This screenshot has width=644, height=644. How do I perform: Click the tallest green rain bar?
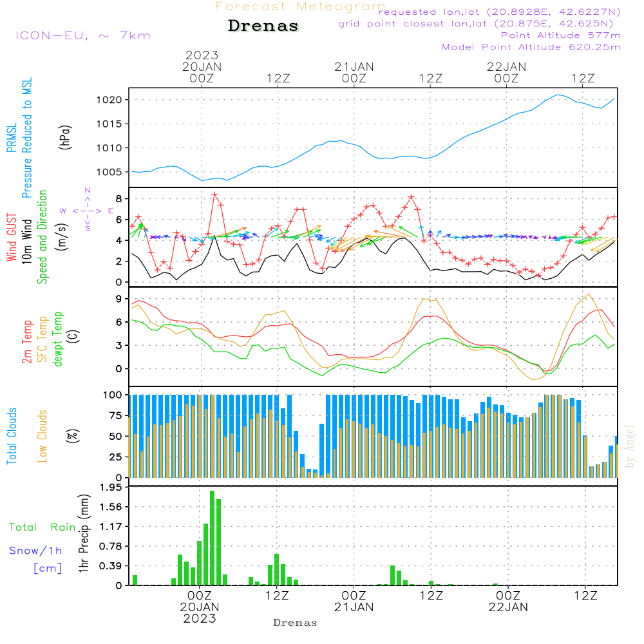point(212,538)
